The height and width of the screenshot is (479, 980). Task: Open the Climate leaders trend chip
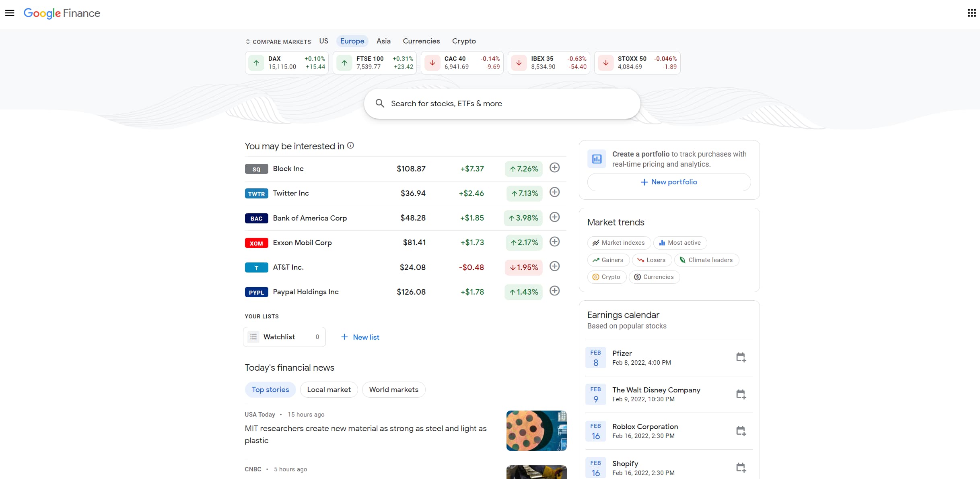point(706,260)
